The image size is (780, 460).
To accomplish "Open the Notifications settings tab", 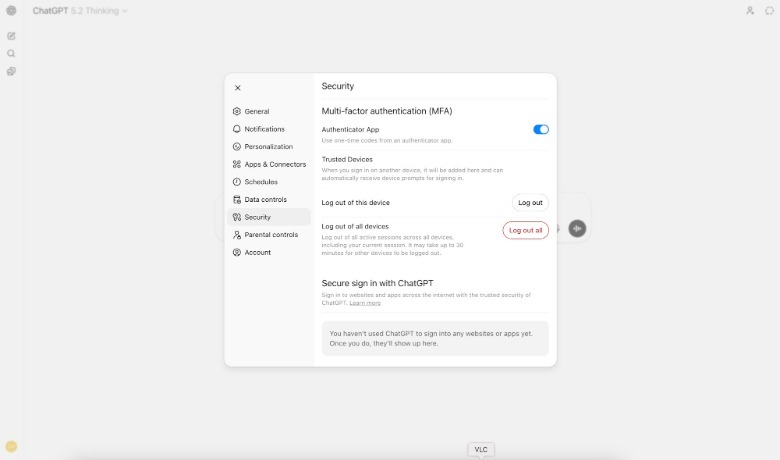I will point(269,129).
